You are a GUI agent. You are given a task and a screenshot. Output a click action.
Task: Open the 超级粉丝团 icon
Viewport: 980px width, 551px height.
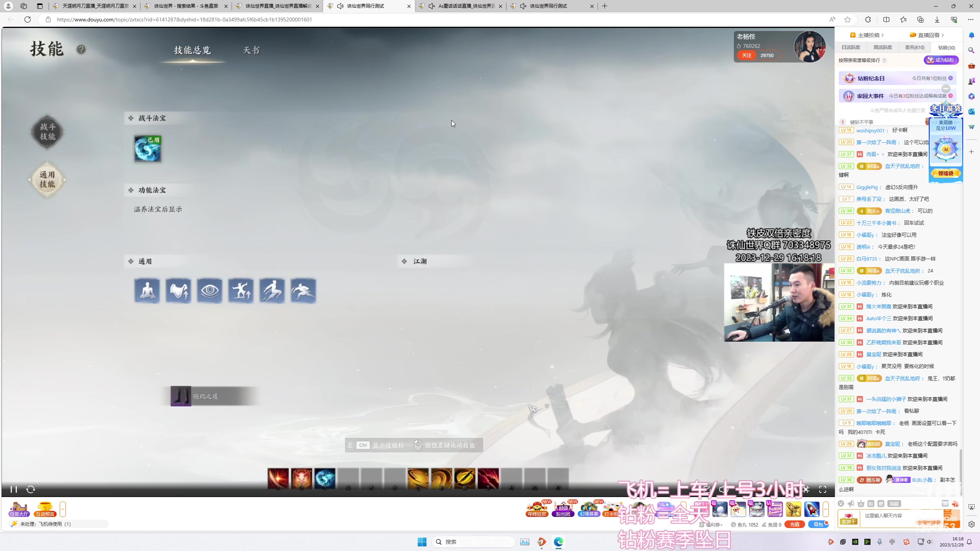[x=563, y=509]
